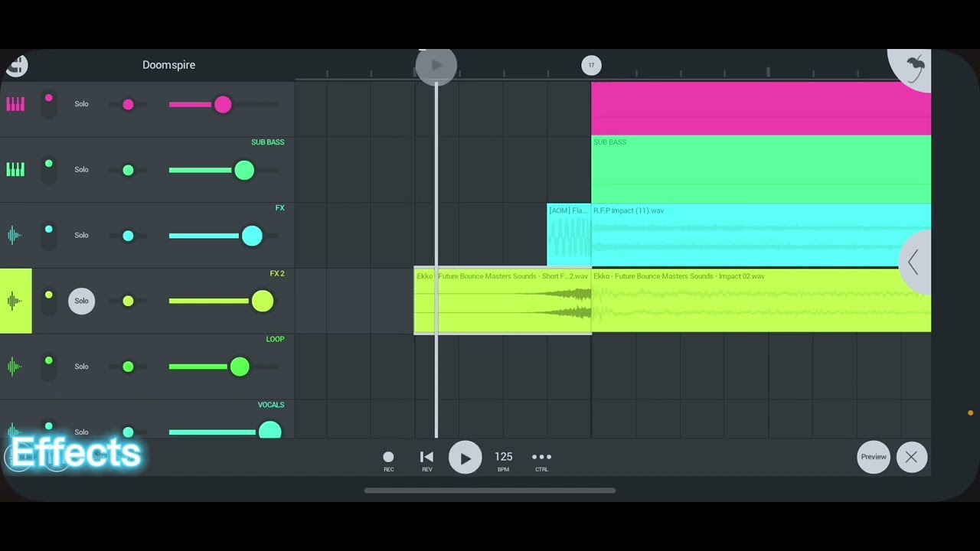The width and height of the screenshot is (980, 551).
Task: Click the Doomspire project title
Action: tap(168, 65)
